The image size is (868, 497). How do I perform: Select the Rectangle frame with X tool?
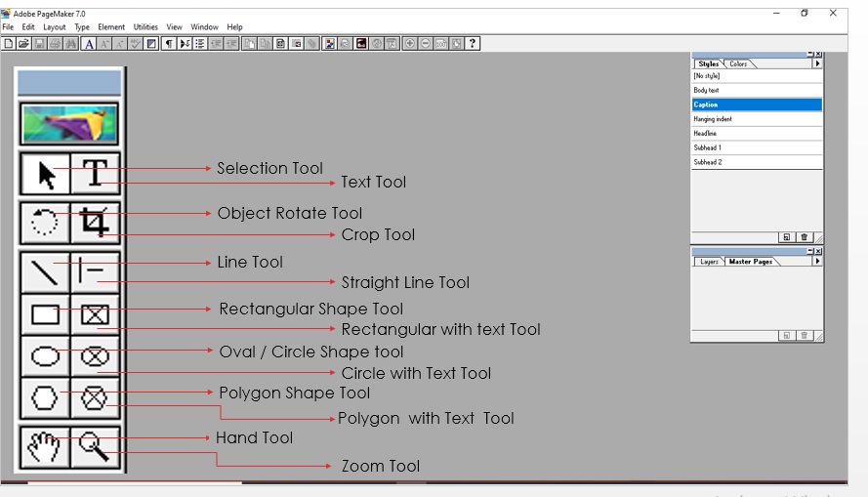(96, 314)
